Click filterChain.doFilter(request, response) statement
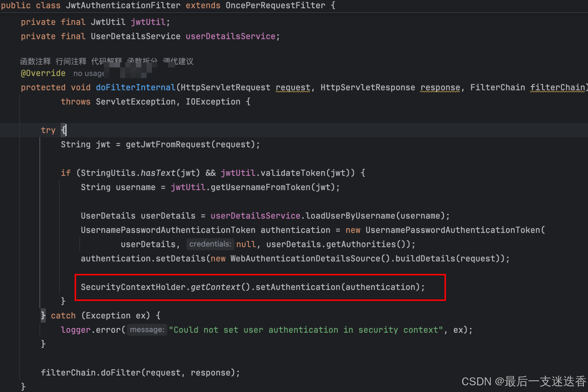588x392 pixels. 140,373
